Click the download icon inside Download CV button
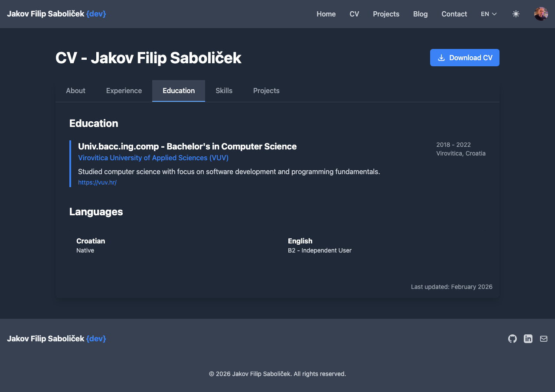Screen dimensions: 555x392 point(441,57)
